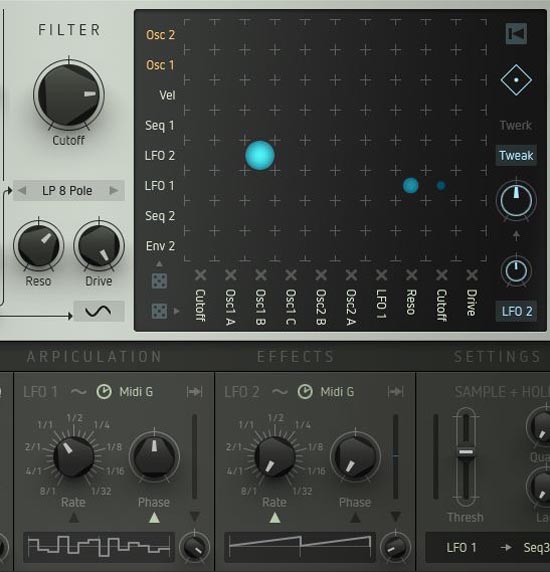The image size is (550, 572).
Task: Open LFO 1 Midi G trigger menu
Action: click(x=136, y=392)
